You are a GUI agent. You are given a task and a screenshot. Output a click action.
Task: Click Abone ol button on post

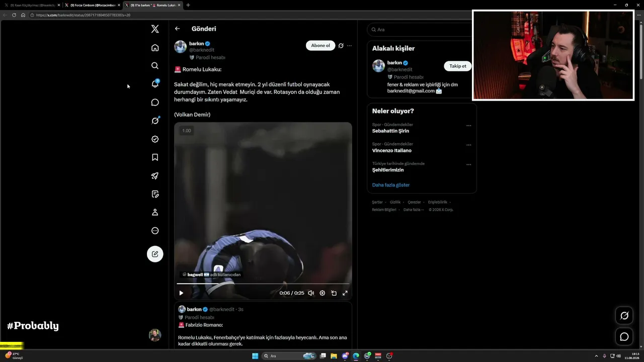coord(320,46)
